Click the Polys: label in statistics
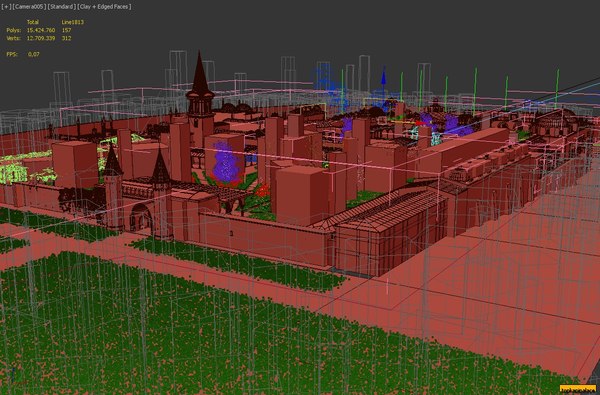600x395 pixels. coord(14,30)
